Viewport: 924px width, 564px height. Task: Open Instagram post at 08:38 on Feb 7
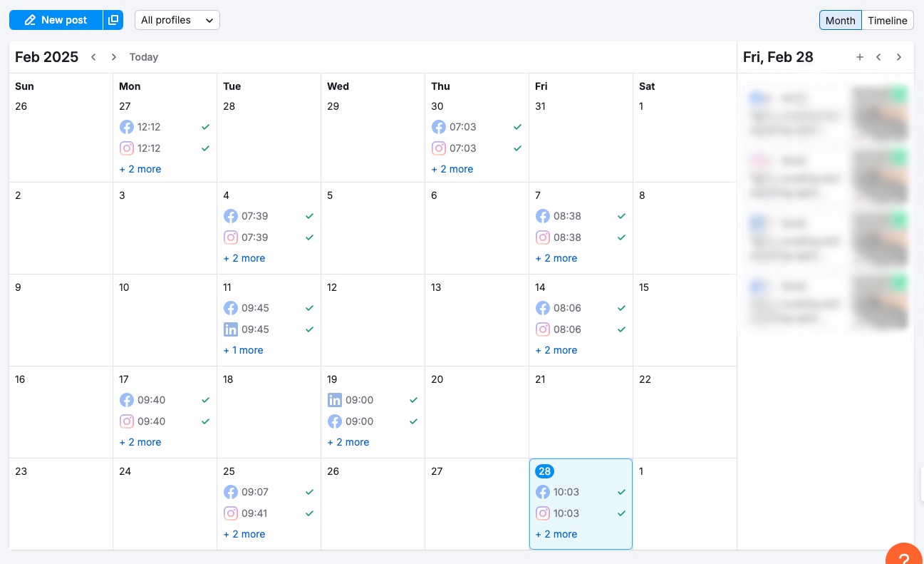[581, 237]
